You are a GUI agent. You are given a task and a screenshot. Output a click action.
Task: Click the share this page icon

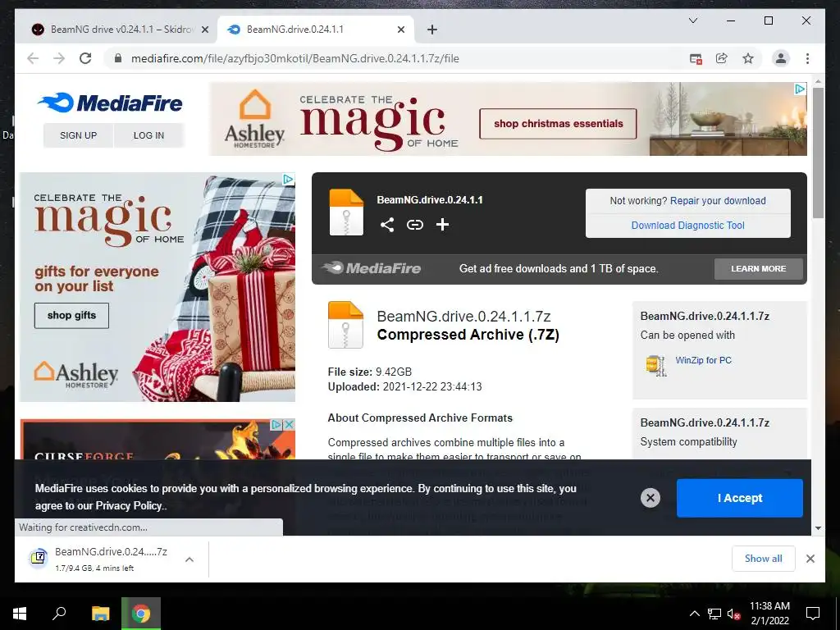tap(722, 58)
